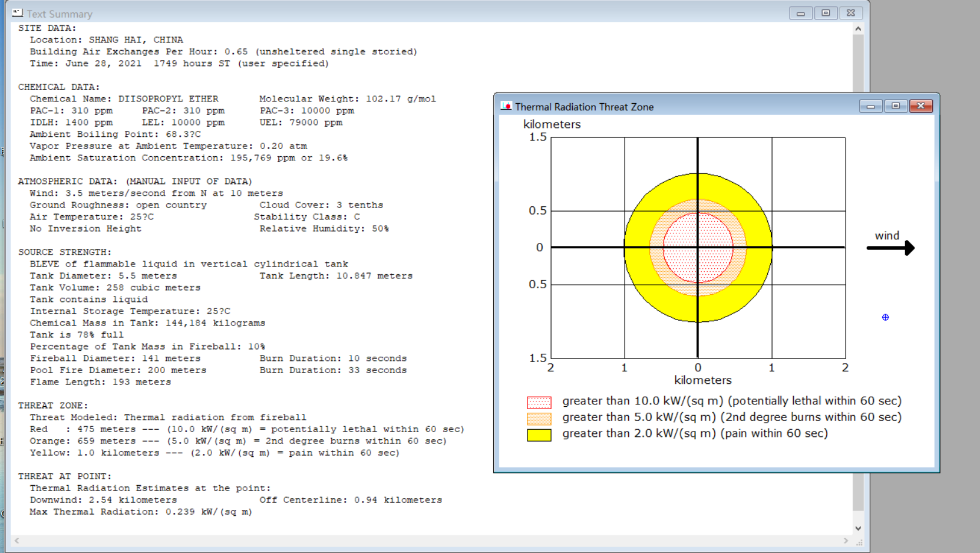Click the scroll-left arrow in Text Summary
Viewport: 980px width, 553px height.
[17, 541]
